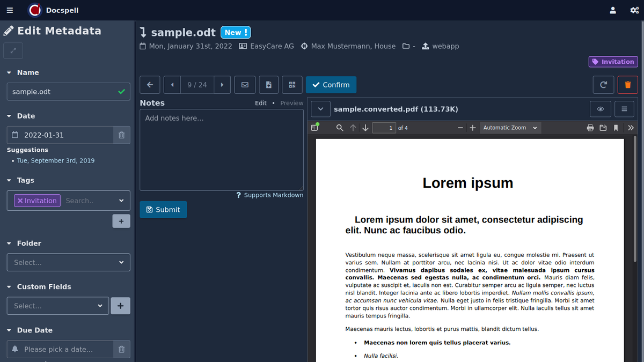Viewport: 644px width, 362px height.
Task: Open the Automatic Zoom dropdown
Action: coord(510,128)
